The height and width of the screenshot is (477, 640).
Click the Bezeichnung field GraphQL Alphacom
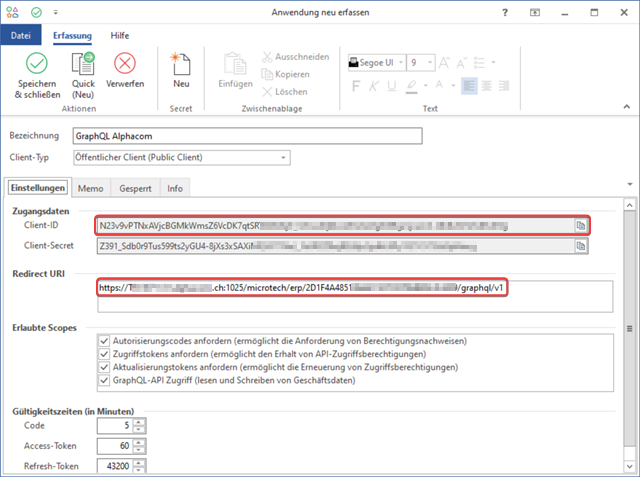tap(247, 136)
